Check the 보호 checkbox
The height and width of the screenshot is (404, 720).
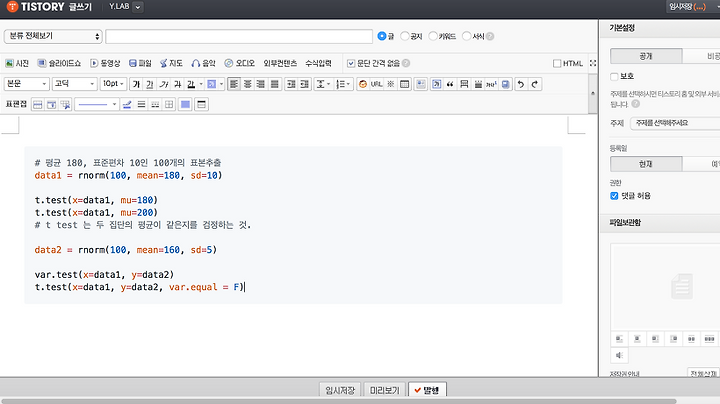pos(614,76)
